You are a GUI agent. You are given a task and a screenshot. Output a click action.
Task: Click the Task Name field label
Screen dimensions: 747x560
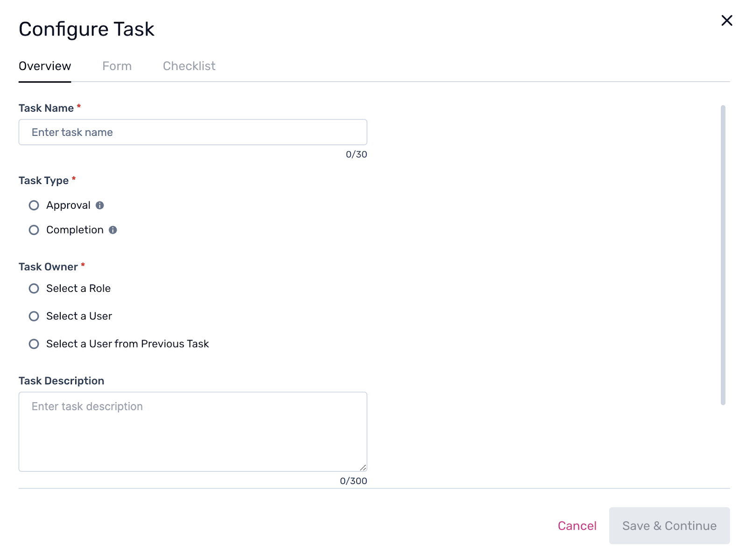click(46, 108)
